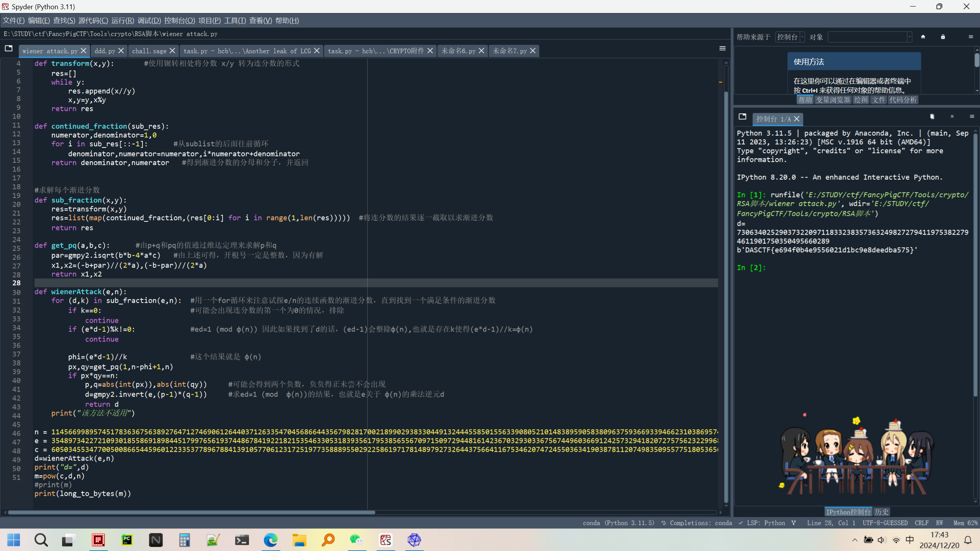Open the Wi-Fi network tray icon

896,540
